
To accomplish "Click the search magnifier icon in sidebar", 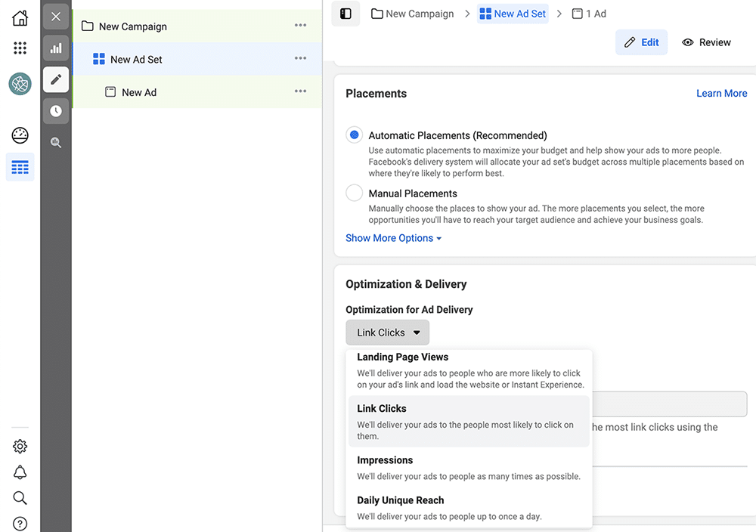I will [x=20, y=498].
